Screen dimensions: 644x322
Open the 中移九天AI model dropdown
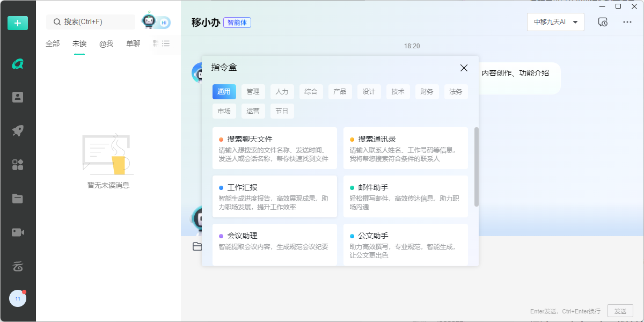(x=555, y=22)
